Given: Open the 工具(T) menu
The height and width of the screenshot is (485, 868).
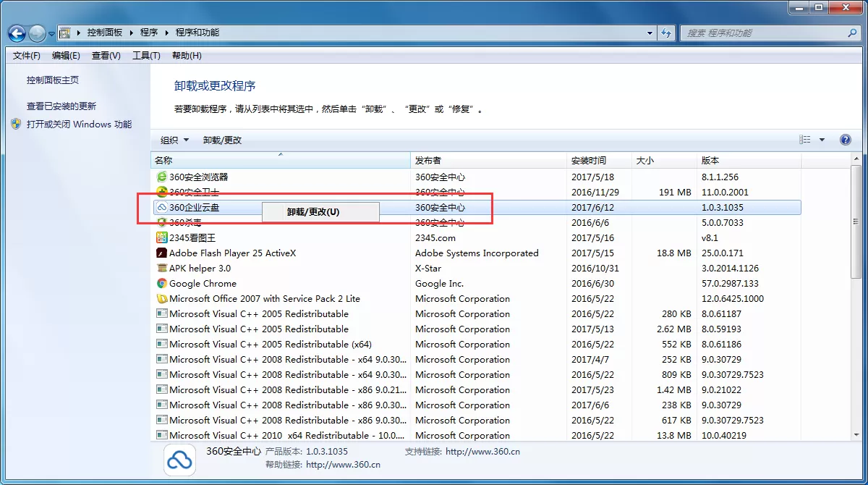Looking at the screenshot, I should tap(146, 56).
